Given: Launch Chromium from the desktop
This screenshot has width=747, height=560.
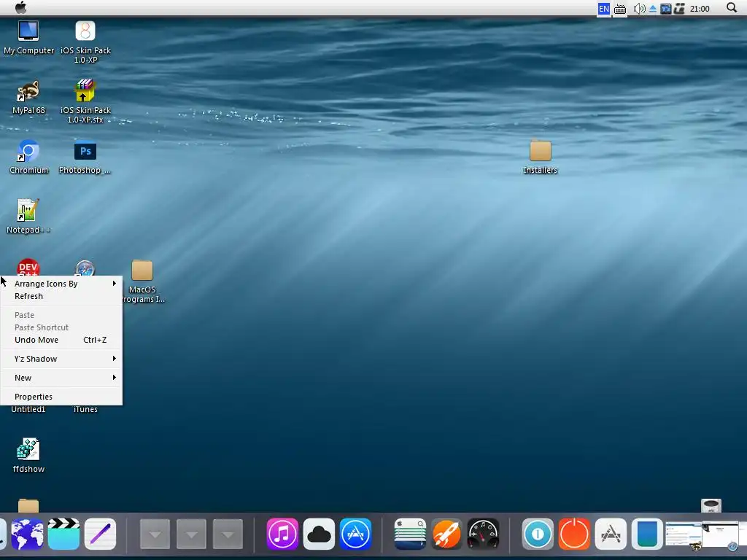Looking at the screenshot, I should tap(28, 157).
